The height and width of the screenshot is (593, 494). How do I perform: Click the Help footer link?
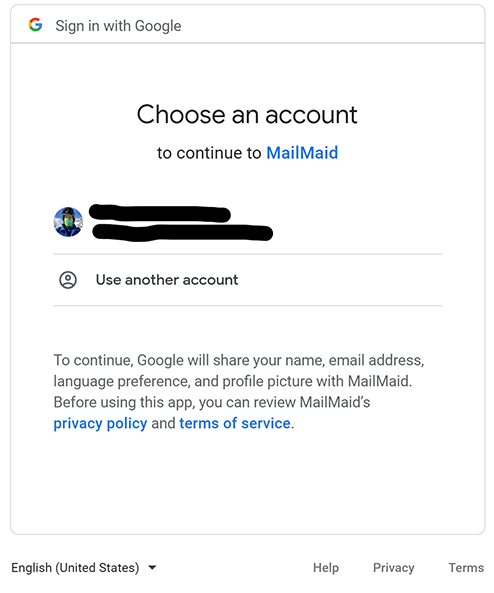coord(326,568)
